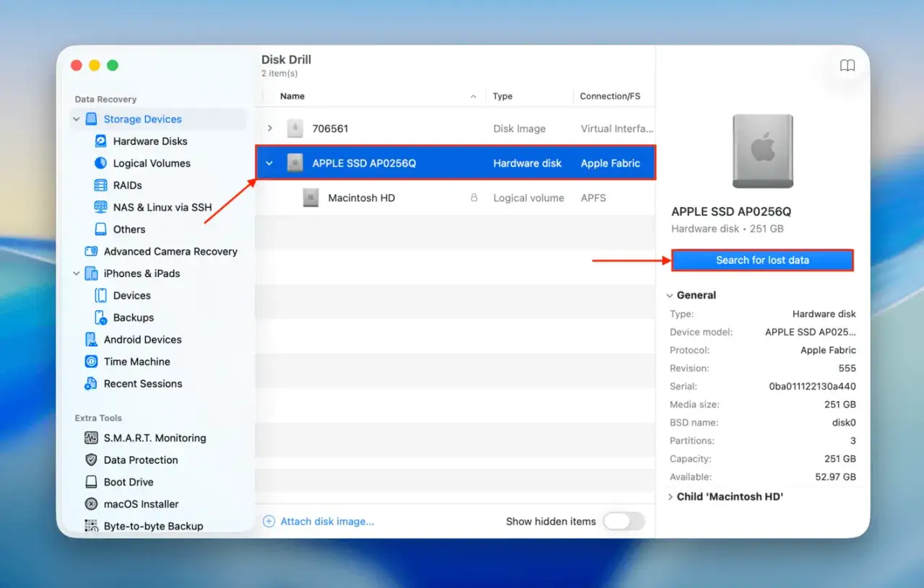Click the iPhones & iPads device icon
The height and width of the screenshot is (588, 924).
click(x=91, y=273)
